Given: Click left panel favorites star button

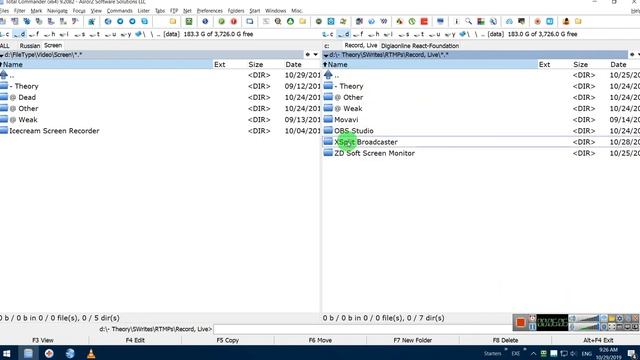Looking at the screenshot, I should 307,54.
